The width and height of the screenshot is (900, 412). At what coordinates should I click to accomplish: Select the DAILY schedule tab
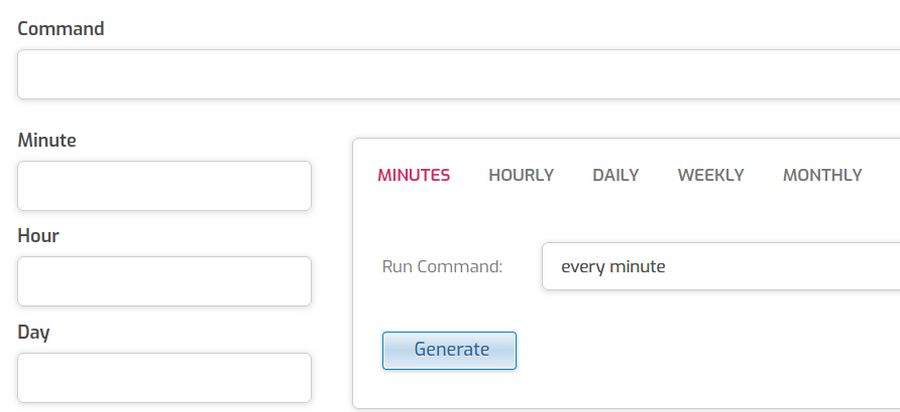tap(615, 175)
